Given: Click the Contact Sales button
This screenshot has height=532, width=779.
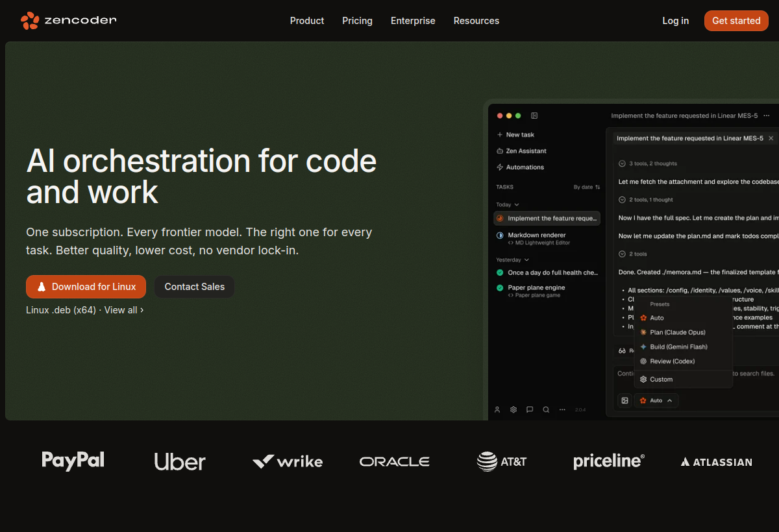Looking at the screenshot, I should 195,287.
